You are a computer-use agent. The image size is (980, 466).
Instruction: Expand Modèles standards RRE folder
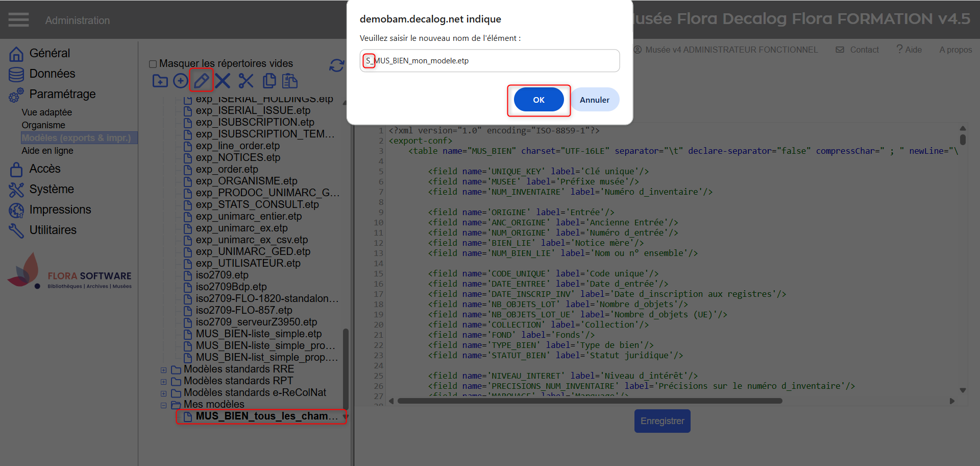pyautogui.click(x=163, y=370)
